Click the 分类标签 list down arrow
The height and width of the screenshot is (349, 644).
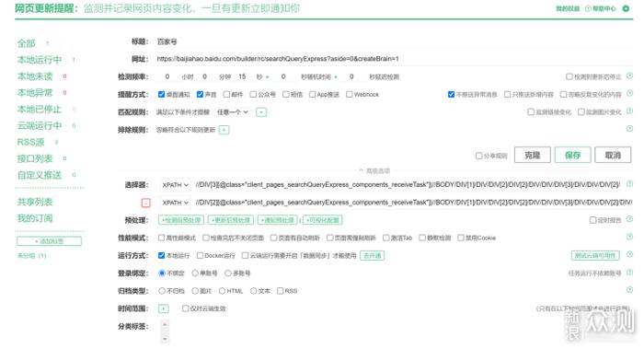click(x=165, y=339)
